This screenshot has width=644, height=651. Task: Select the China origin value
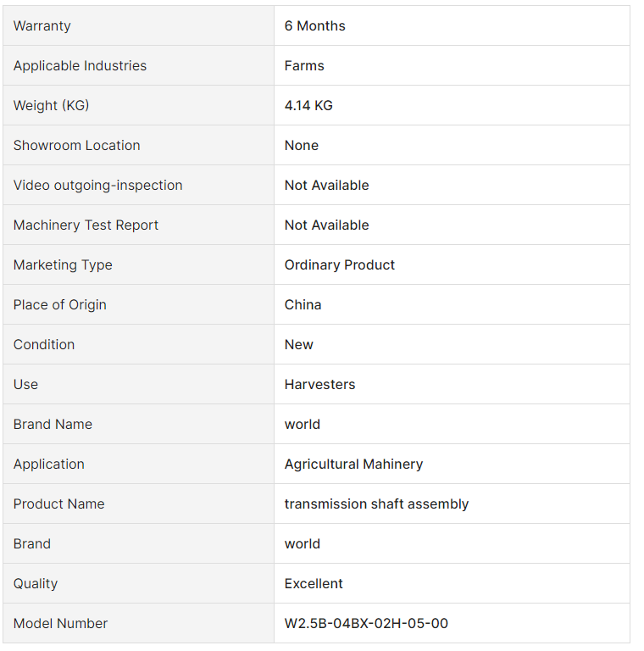click(x=303, y=305)
